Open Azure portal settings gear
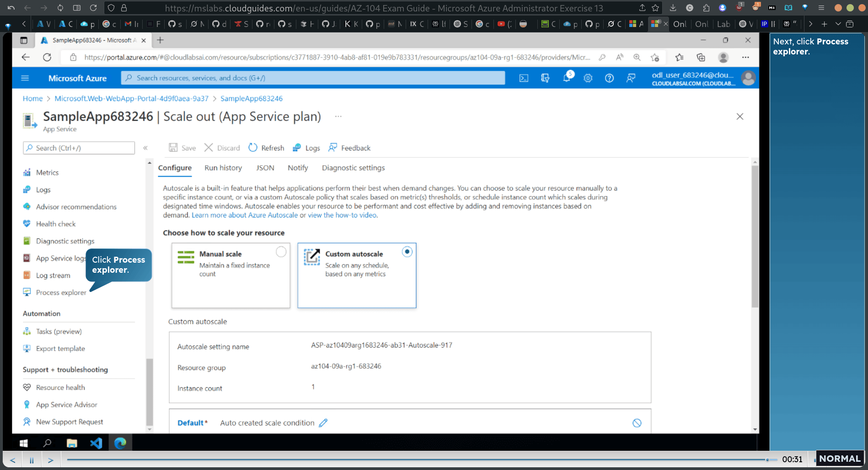This screenshot has height=470, width=868. 588,78
